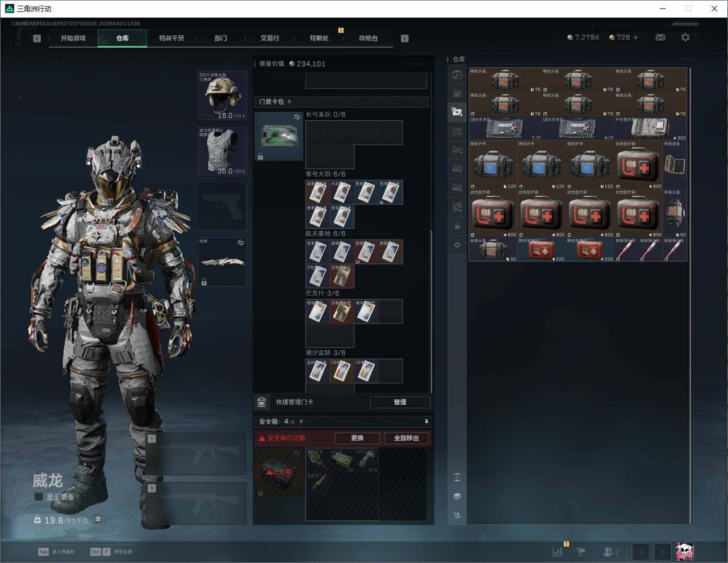The width and height of the screenshot is (728, 563).
Task: Select the active IV medical warehouse page icon
Action: click(457, 112)
